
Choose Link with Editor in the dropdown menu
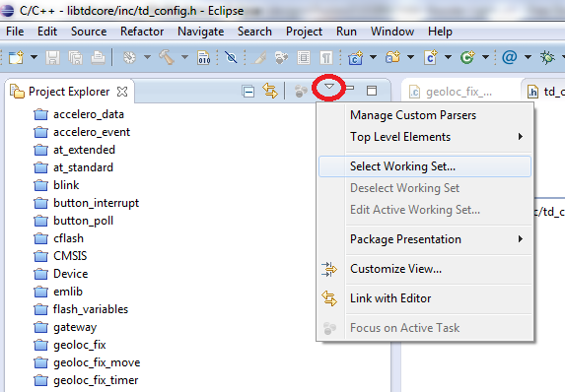coord(425,298)
